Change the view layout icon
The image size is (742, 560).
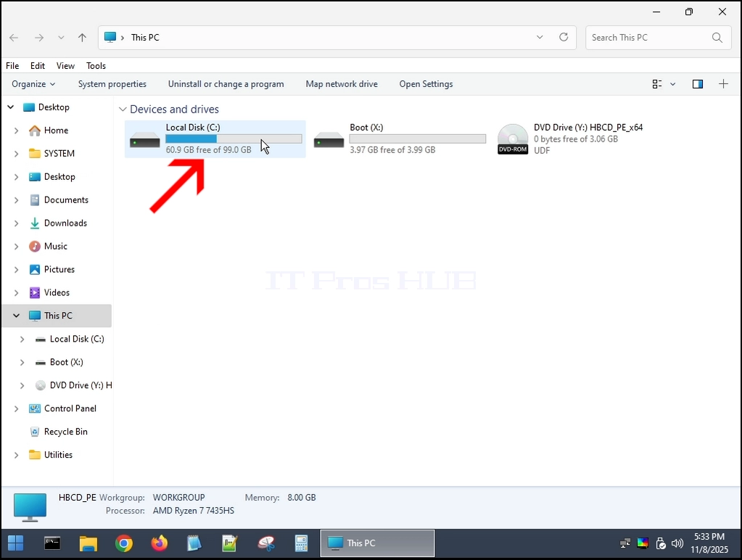coord(657,84)
